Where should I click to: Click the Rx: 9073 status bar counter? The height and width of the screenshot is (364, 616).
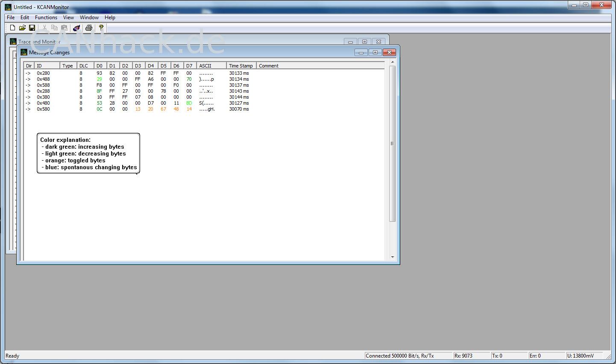click(471, 355)
